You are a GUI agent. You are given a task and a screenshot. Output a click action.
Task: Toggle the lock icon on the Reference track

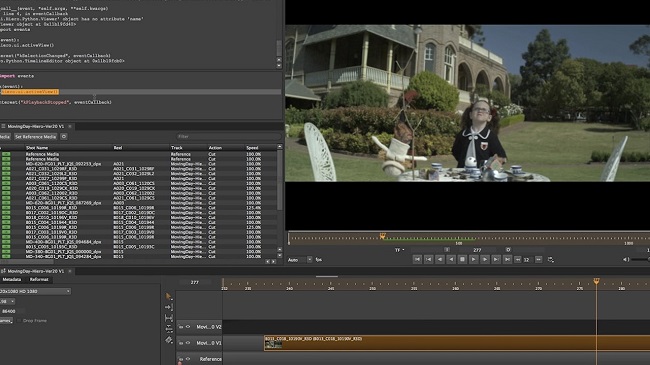coord(181,359)
